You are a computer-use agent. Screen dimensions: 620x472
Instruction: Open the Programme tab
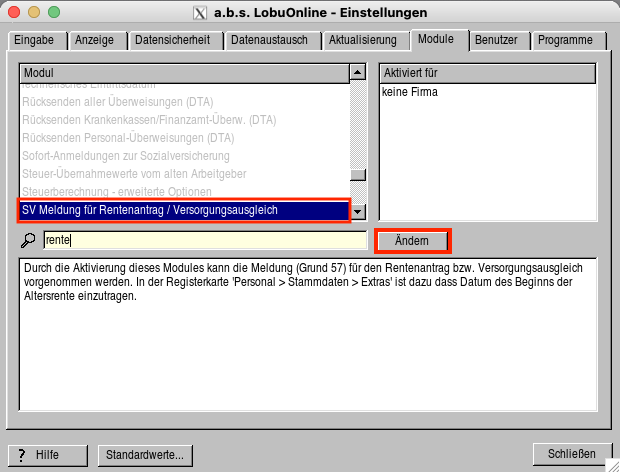coord(565,41)
